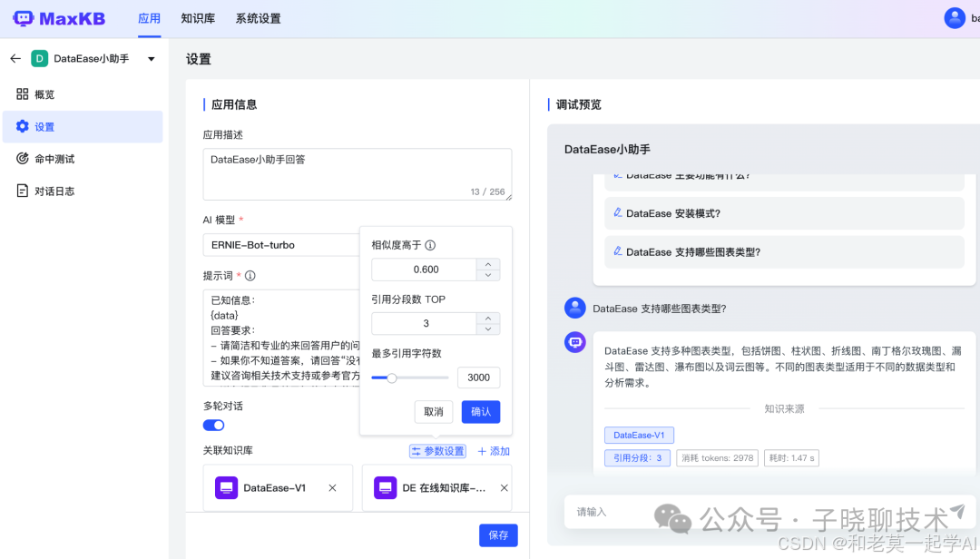Image resolution: width=980 pixels, height=559 pixels.
Task: Click the 最多引用字符数 slider handle
Action: [x=391, y=378]
